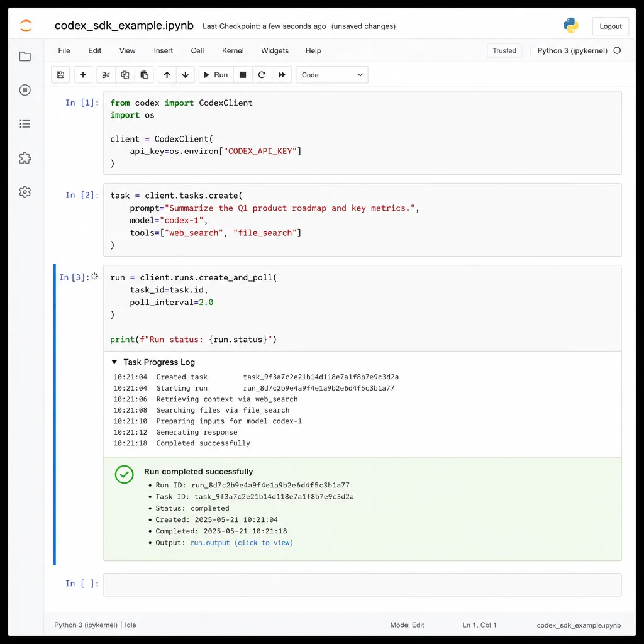Screen dimensions: 644x644
Task: Restart kernel with circular arrow icon
Action: coord(262,75)
